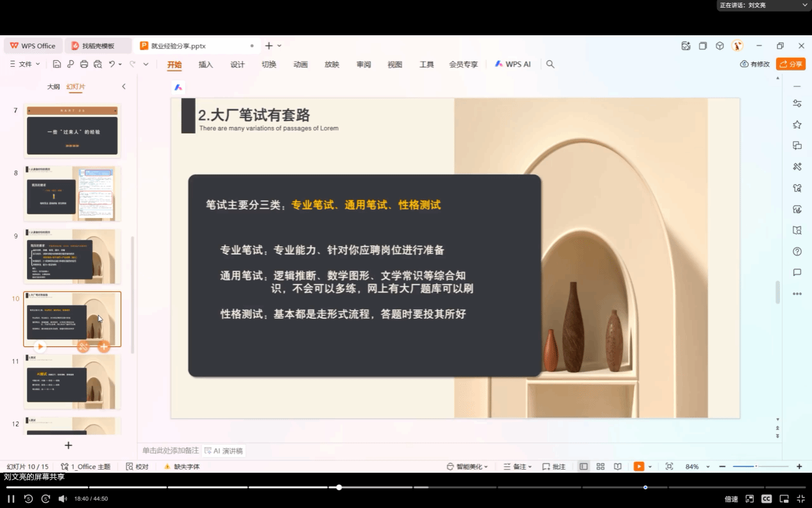
Task: Click the print icon in quick toolbar
Action: pyautogui.click(x=84, y=64)
